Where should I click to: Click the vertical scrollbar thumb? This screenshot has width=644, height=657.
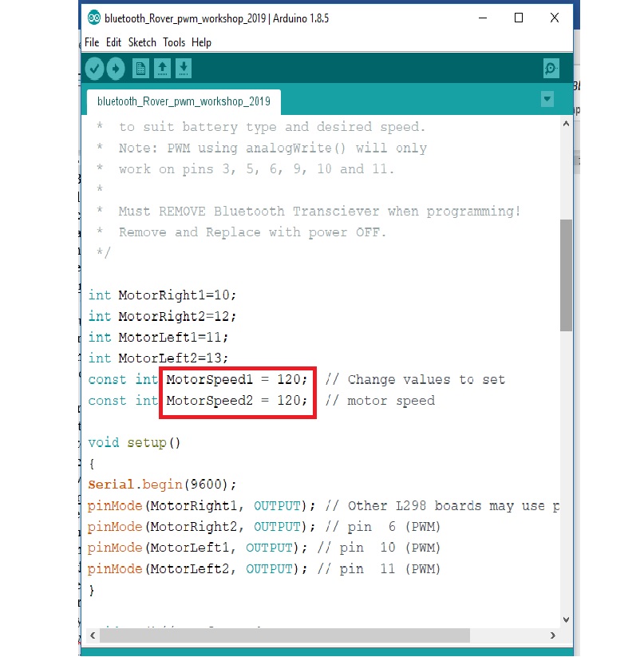click(x=566, y=275)
